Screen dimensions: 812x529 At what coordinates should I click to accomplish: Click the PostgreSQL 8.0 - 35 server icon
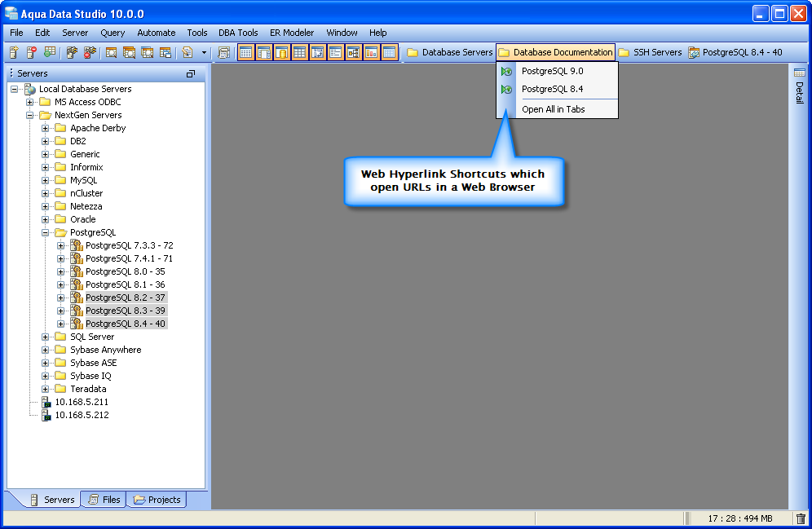point(77,271)
